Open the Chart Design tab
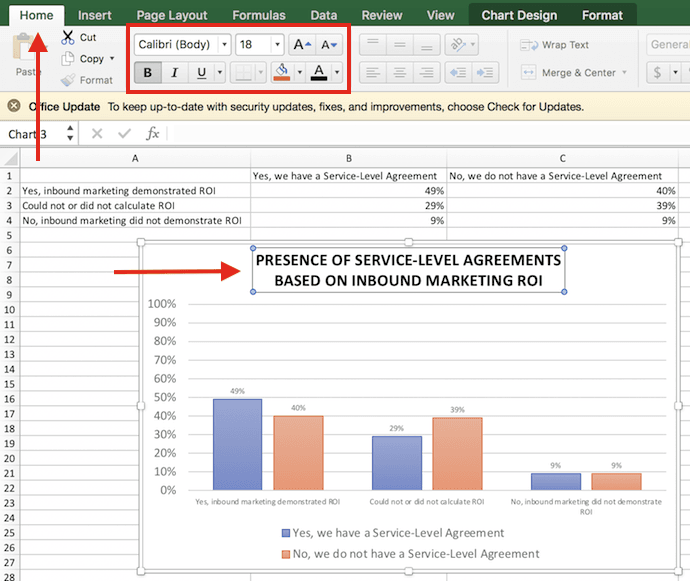The width and height of the screenshot is (690, 581). pos(517,15)
